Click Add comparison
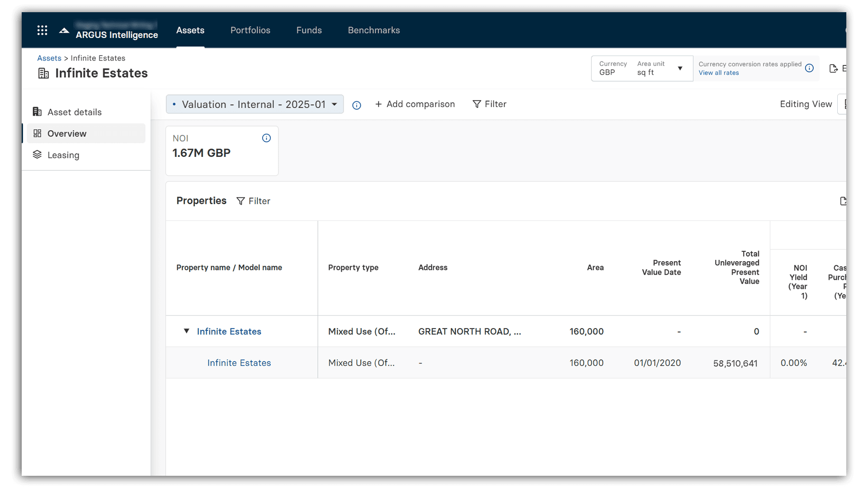868x488 pixels. coord(415,104)
